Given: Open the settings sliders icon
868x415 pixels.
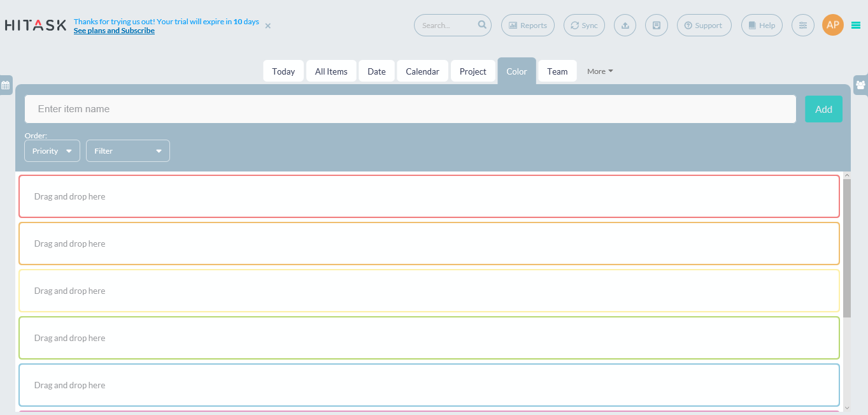Looking at the screenshot, I should pos(802,25).
